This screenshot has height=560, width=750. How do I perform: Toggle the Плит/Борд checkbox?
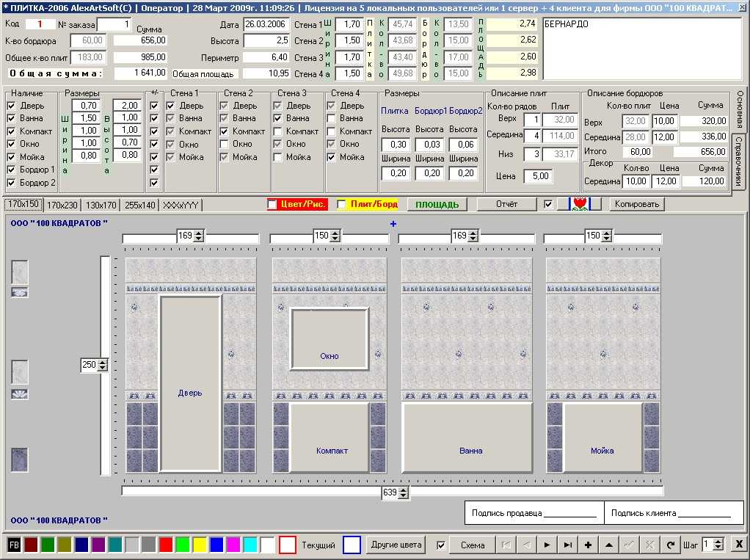341,204
